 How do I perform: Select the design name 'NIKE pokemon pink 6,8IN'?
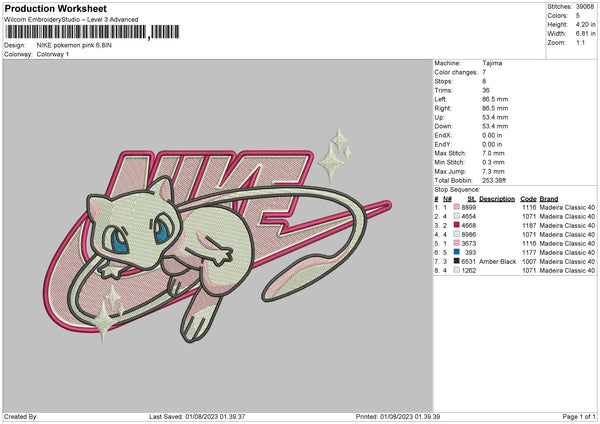coord(74,45)
